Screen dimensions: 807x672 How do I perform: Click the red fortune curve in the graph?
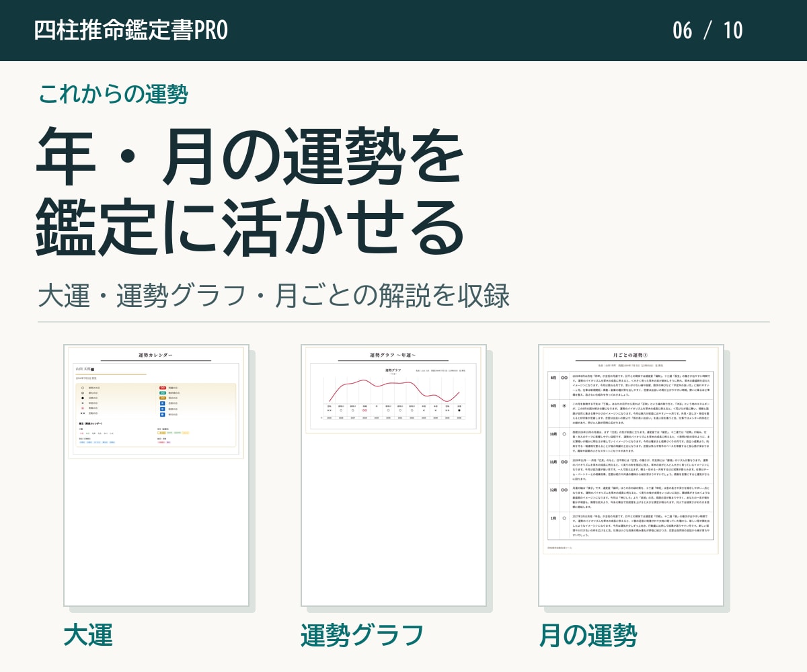click(x=393, y=390)
